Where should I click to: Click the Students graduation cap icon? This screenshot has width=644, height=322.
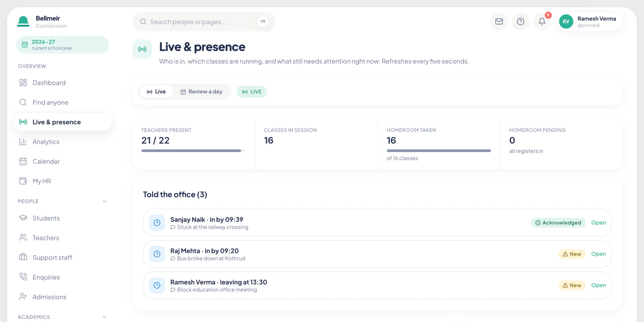tap(23, 218)
